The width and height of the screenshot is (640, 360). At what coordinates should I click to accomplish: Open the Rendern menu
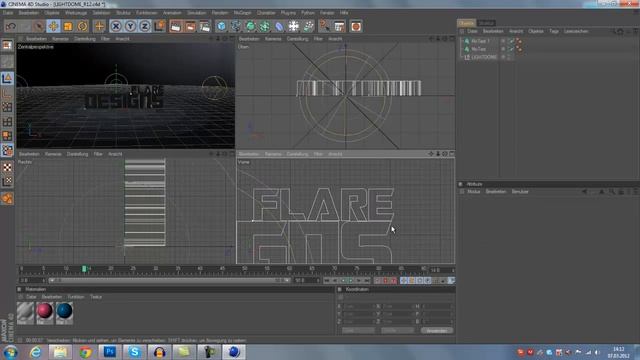click(x=220, y=13)
